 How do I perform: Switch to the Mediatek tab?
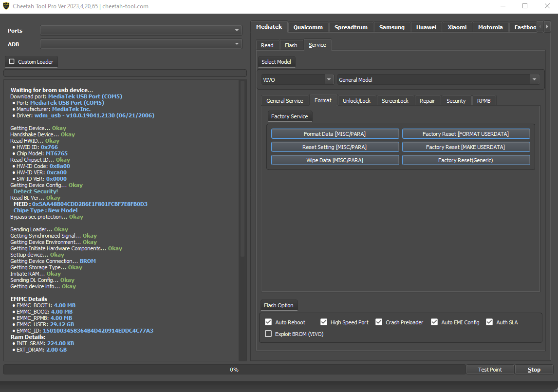[269, 27]
